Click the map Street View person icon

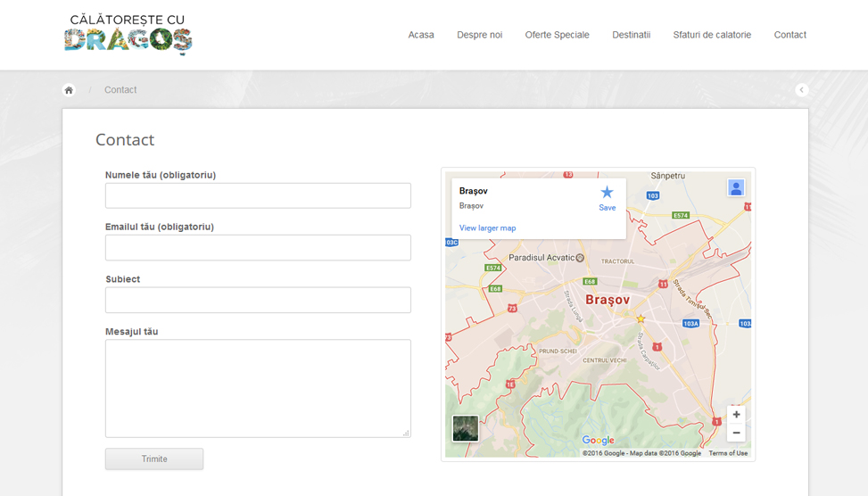(736, 187)
